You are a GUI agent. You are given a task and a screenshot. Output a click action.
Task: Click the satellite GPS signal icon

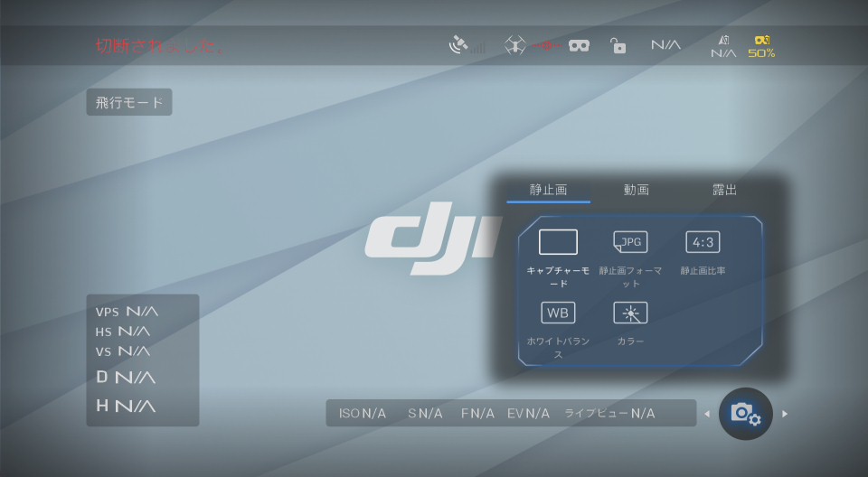click(467, 45)
